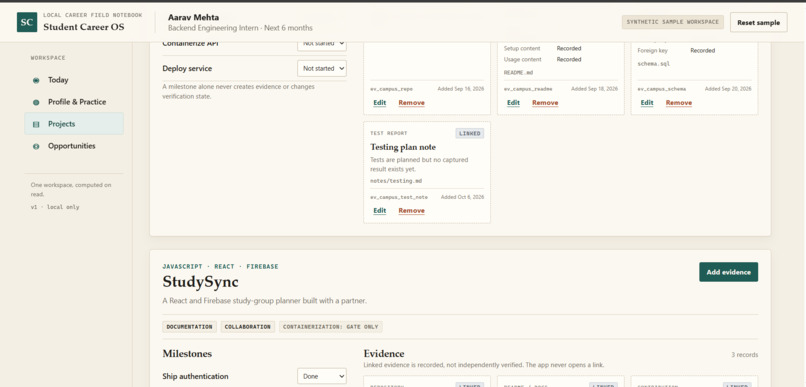Remove the ev_campus_schema evidence
806x387 pixels.
pos(679,103)
